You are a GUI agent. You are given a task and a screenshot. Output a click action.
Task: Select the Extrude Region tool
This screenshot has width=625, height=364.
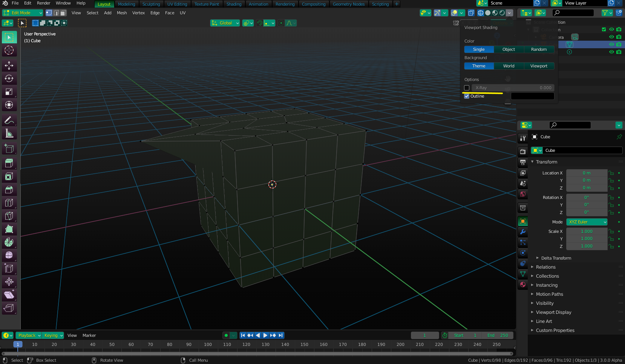tap(9, 163)
